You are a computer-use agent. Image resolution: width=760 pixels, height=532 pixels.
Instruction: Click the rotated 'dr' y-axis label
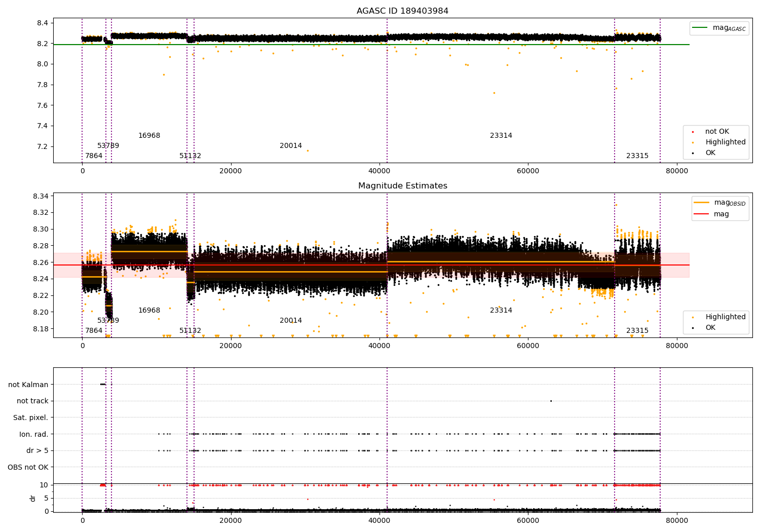(32, 498)
